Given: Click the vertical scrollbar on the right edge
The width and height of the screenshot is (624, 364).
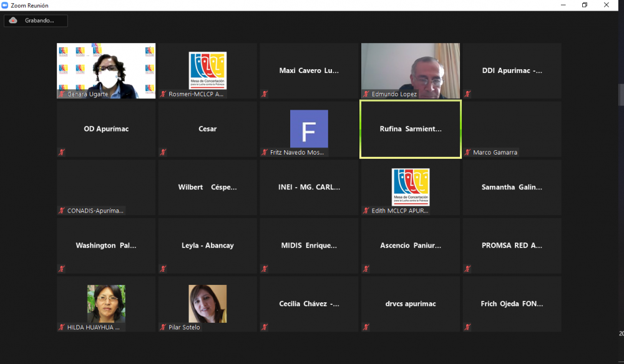Looking at the screenshot, I should [x=621, y=93].
